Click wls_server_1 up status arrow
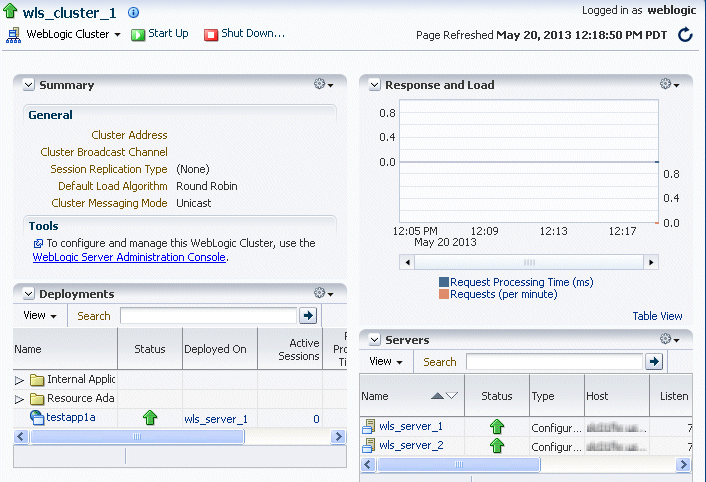 pyautogui.click(x=497, y=427)
